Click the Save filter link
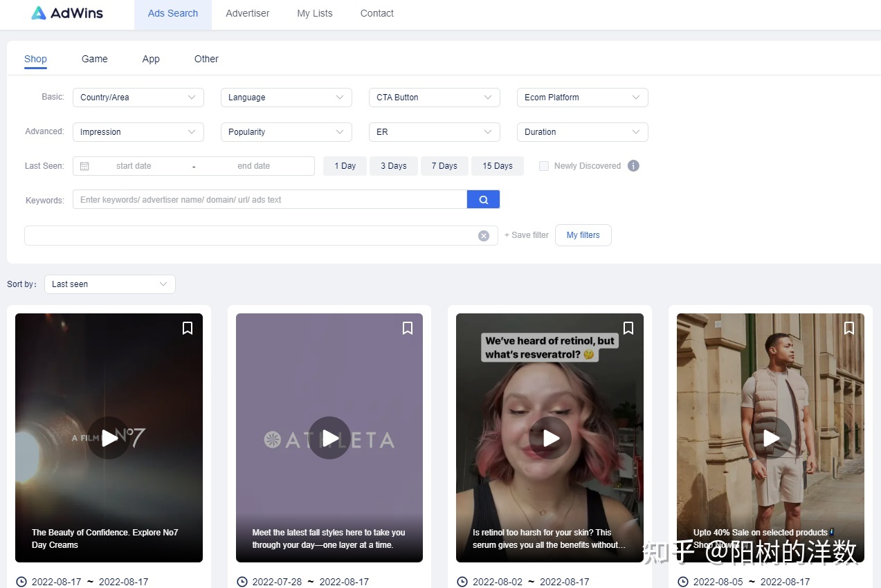 (527, 235)
